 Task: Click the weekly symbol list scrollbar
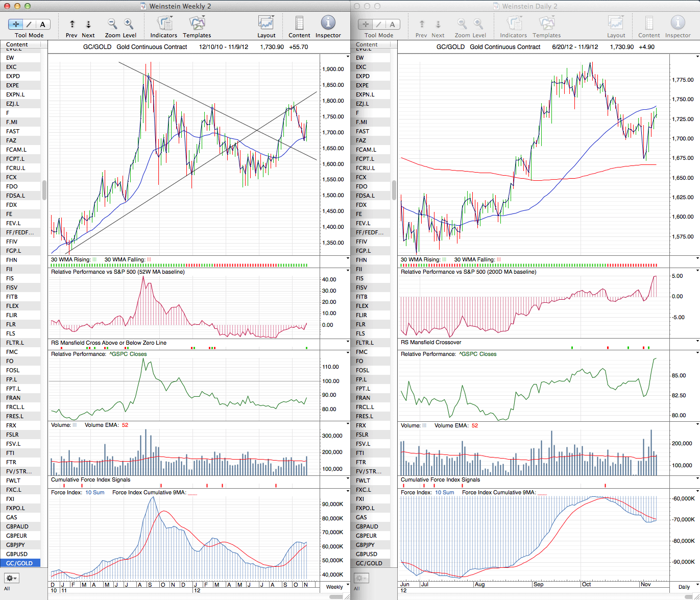(44, 190)
